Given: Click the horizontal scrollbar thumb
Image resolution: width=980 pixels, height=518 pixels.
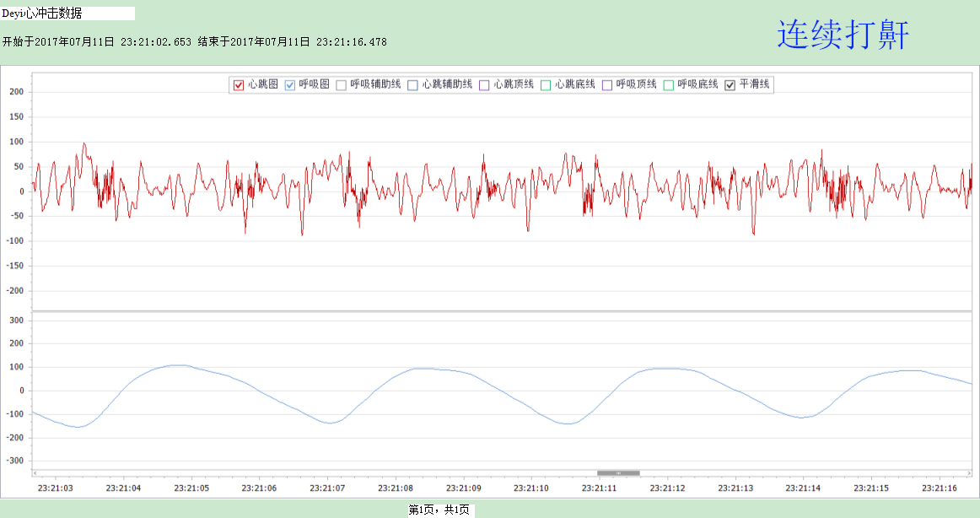Looking at the screenshot, I should click(x=618, y=473).
